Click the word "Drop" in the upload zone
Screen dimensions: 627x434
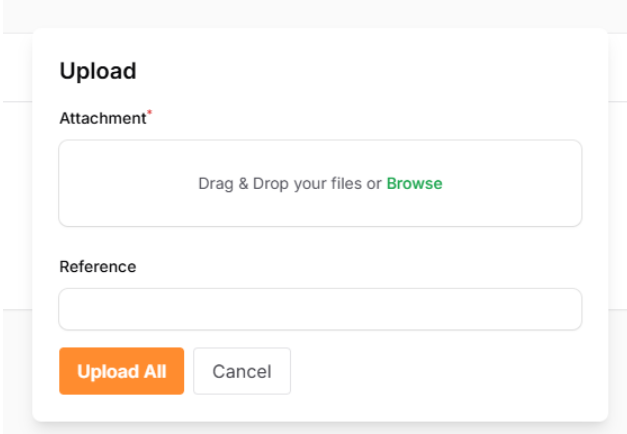(x=271, y=184)
